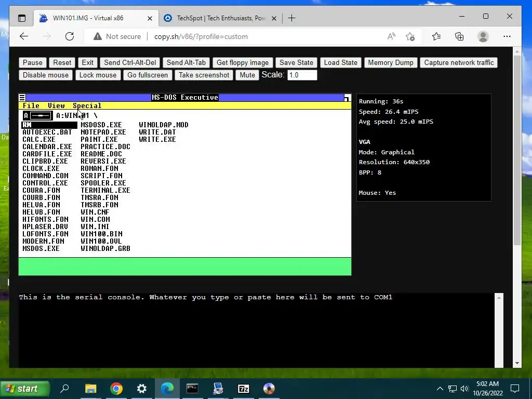
Task: Open the network tray icon
Action: click(453, 389)
